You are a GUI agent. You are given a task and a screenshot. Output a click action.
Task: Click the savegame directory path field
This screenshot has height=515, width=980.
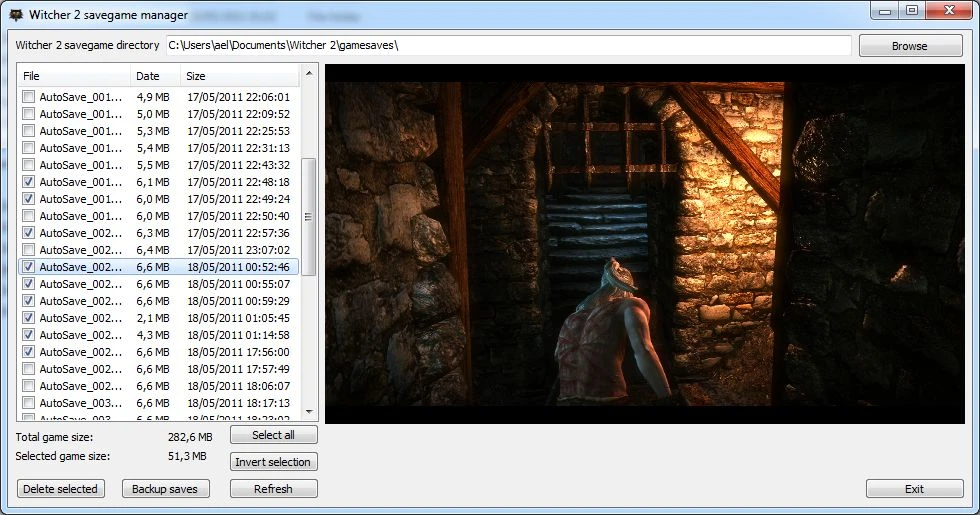[508, 45]
